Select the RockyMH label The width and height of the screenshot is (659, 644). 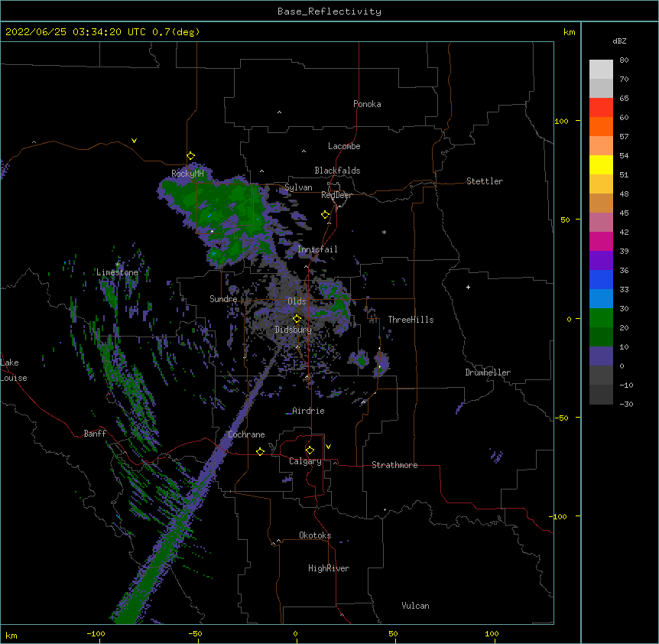coord(187,174)
